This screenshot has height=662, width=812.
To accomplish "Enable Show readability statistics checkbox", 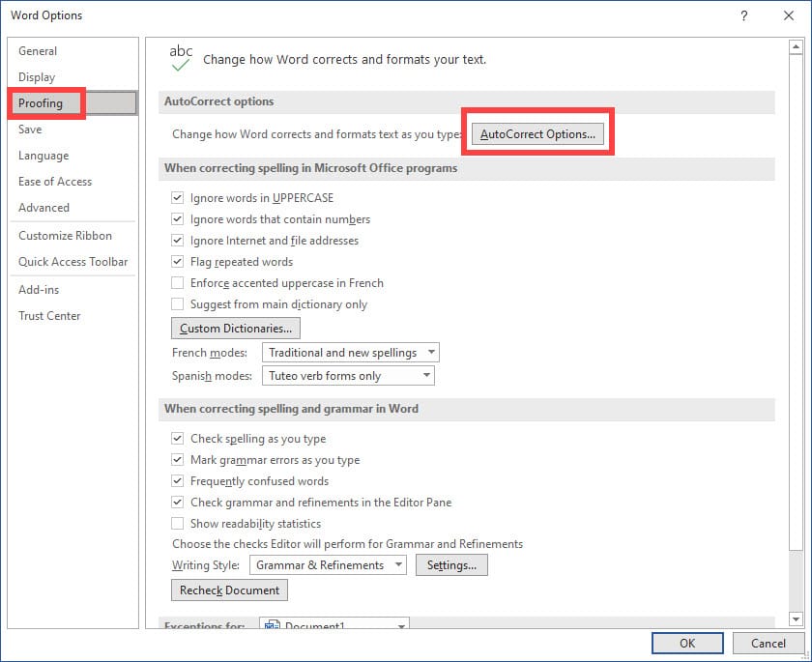I will point(178,524).
